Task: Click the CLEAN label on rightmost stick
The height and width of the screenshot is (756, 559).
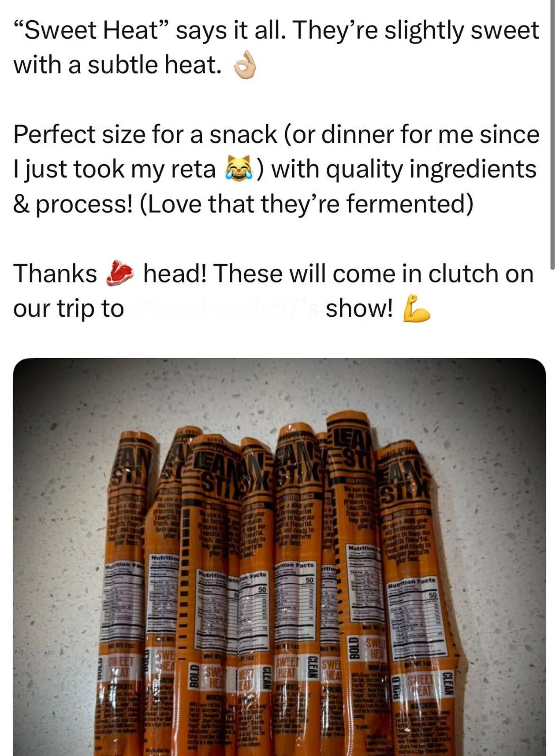Action: pyautogui.click(x=447, y=683)
